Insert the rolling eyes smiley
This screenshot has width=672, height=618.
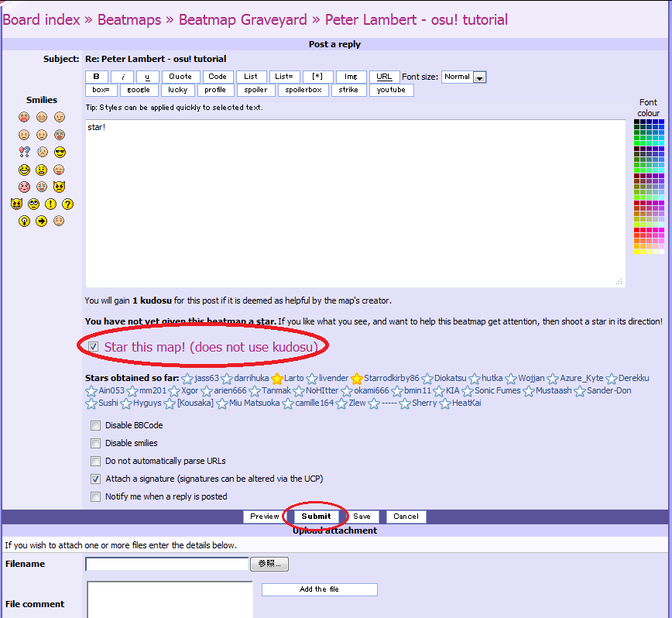coord(33,204)
